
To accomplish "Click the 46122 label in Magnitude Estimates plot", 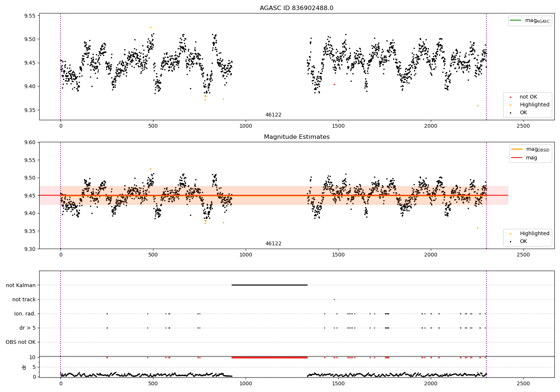I will coord(273,244).
